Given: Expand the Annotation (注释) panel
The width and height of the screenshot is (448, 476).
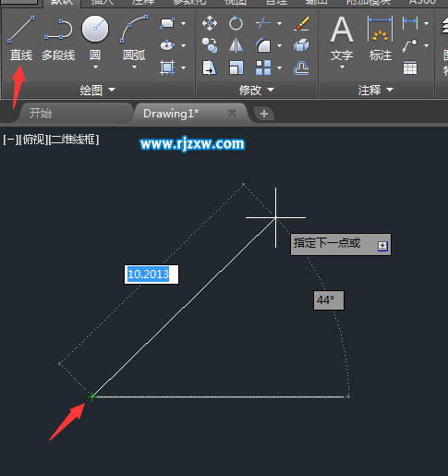Looking at the screenshot, I should [x=376, y=90].
